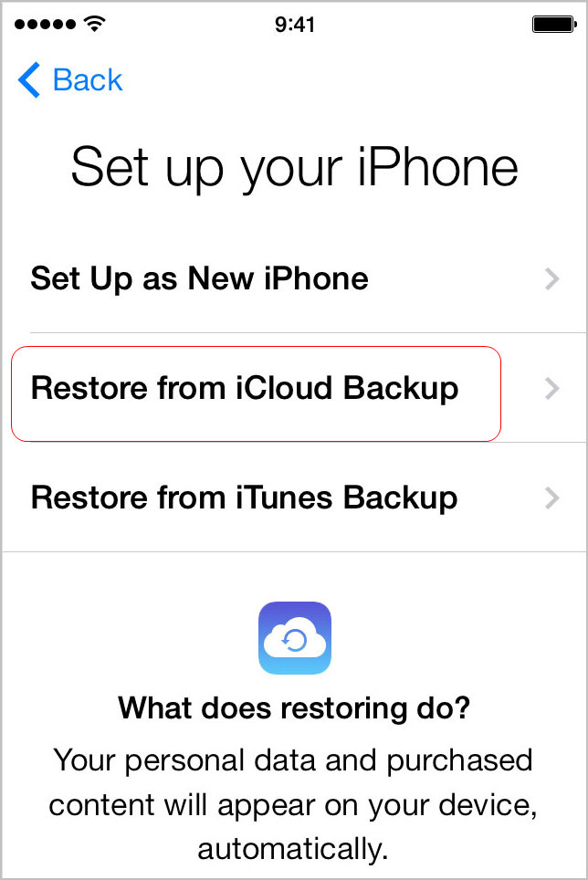Tap the Wi-Fi status icon

94,24
